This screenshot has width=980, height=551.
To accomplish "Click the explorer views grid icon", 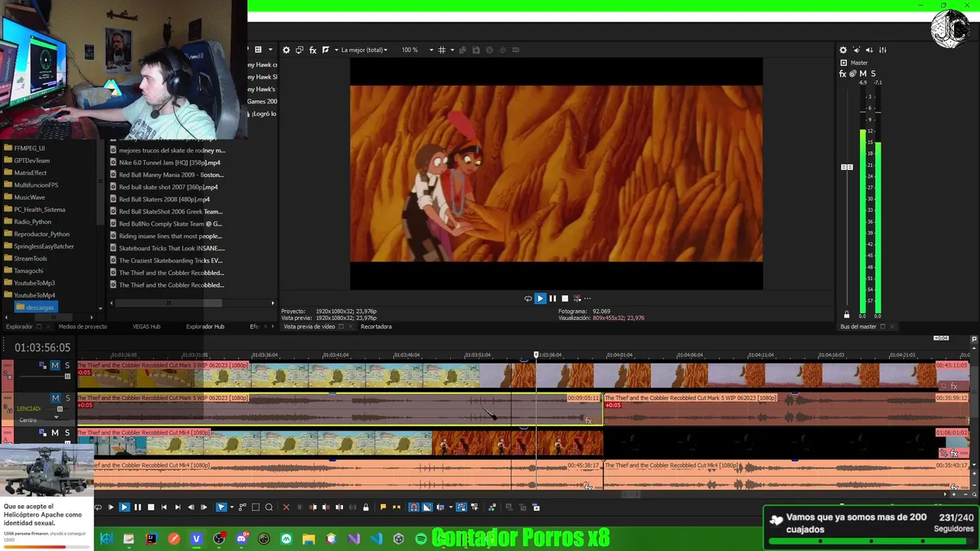I will point(258,50).
